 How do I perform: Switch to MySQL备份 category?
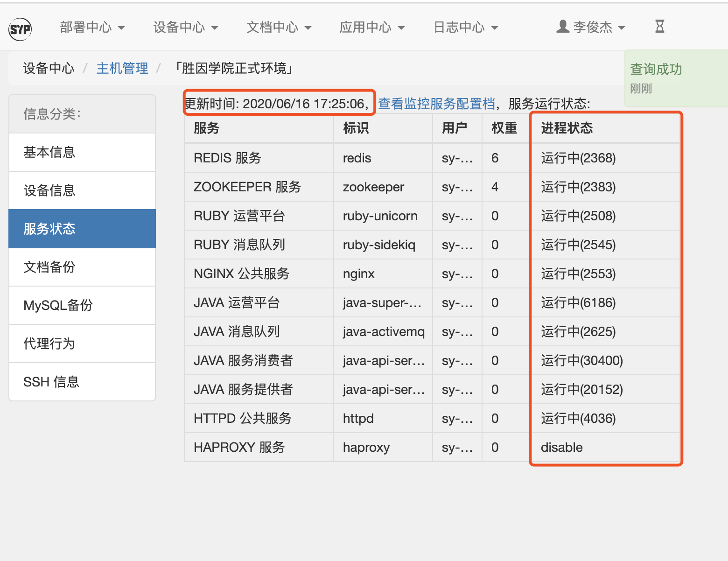point(82,305)
